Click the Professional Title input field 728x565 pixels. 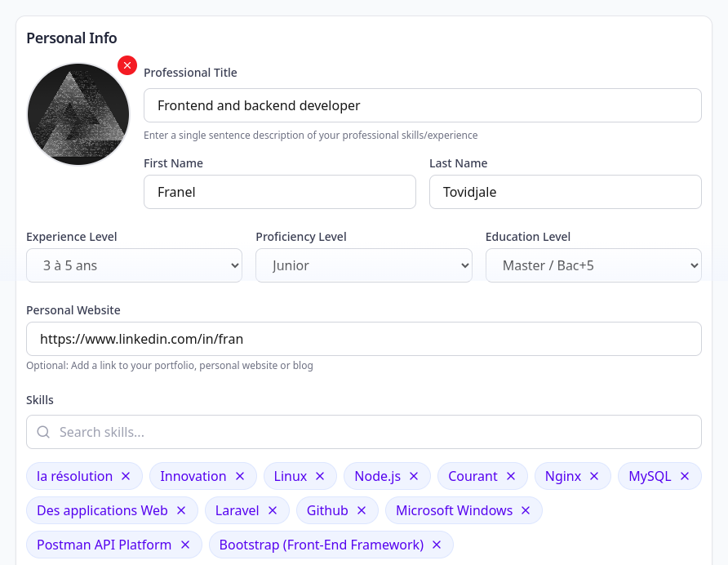pyautogui.click(x=422, y=105)
